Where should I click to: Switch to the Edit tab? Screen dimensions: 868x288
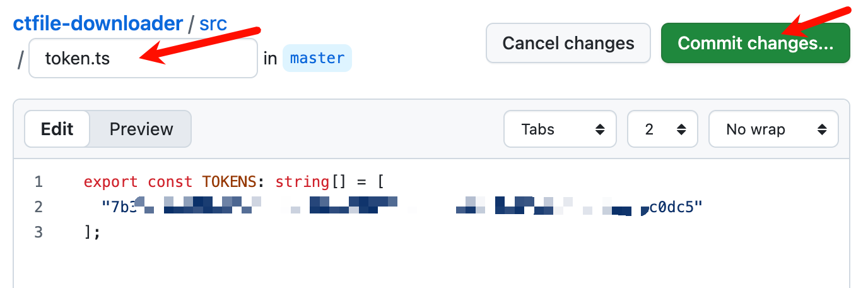tap(57, 129)
